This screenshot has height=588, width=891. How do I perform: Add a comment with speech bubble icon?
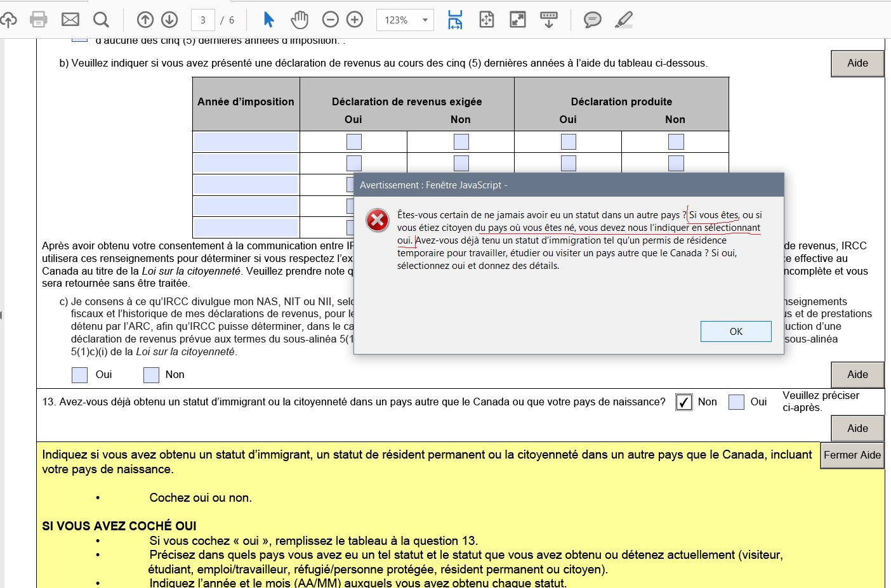tap(592, 20)
